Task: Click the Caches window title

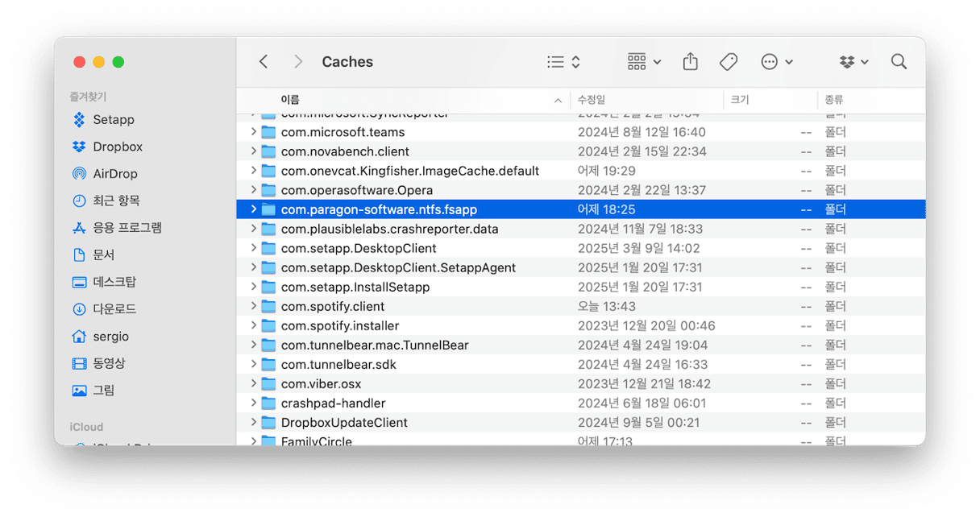Action: tap(347, 62)
